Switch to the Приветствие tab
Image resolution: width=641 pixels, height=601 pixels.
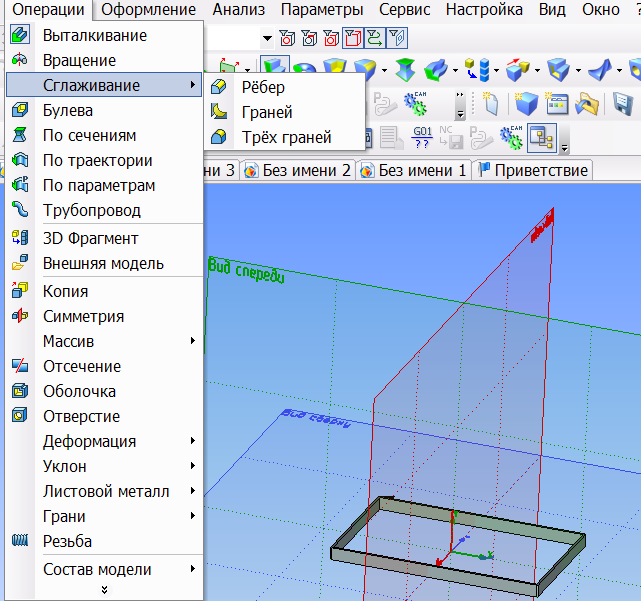point(542,171)
